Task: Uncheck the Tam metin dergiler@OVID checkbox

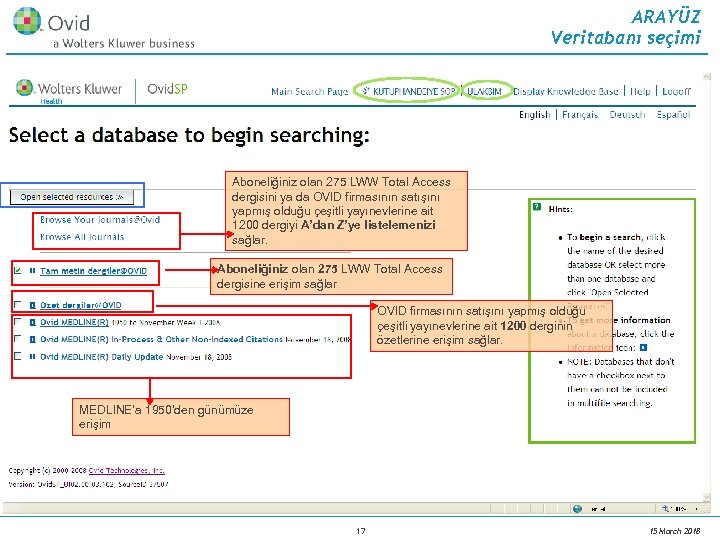Action: point(17,270)
